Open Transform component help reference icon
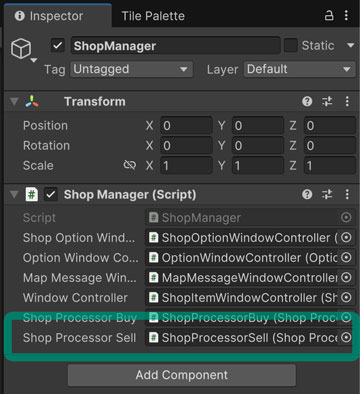 click(x=307, y=101)
